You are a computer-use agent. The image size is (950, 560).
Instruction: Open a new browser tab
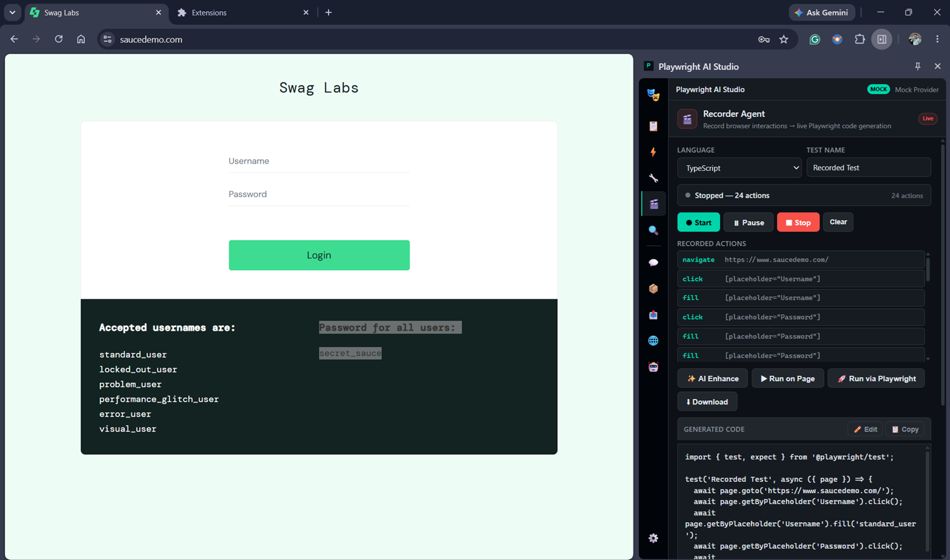328,12
